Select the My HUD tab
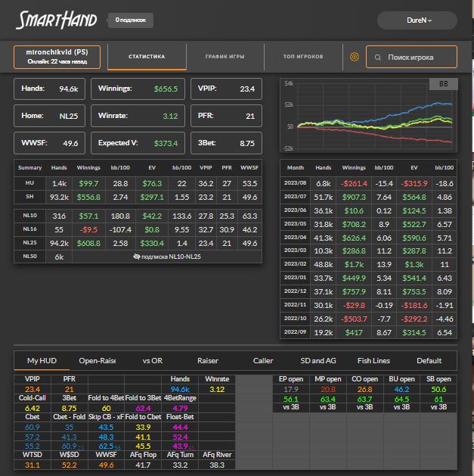474x476 pixels. (42, 361)
